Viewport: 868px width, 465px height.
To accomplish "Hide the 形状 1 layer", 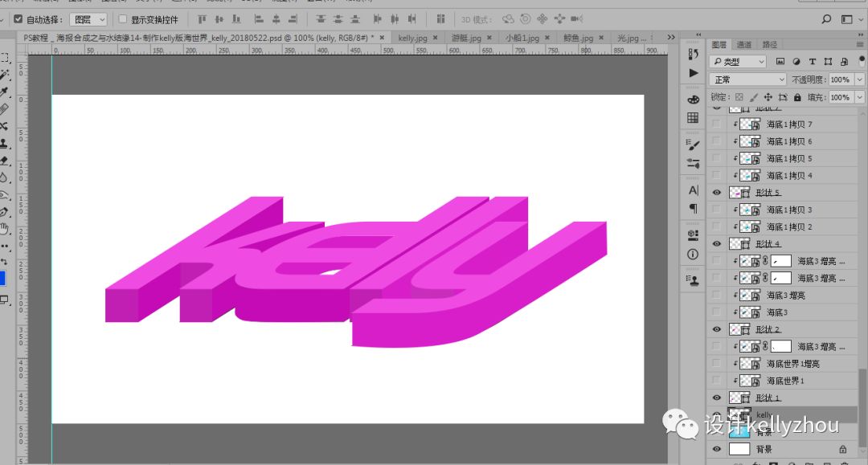I will (717, 398).
